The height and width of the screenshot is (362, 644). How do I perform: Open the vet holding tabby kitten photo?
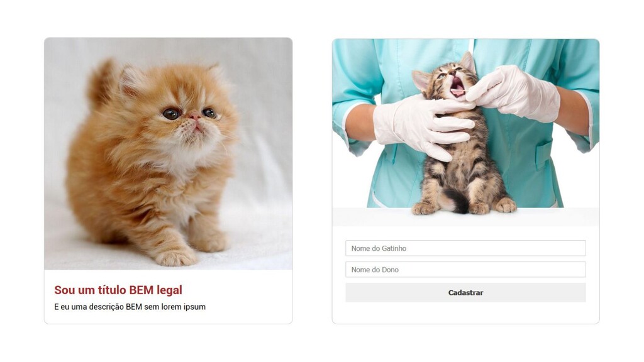pyautogui.click(x=465, y=132)
